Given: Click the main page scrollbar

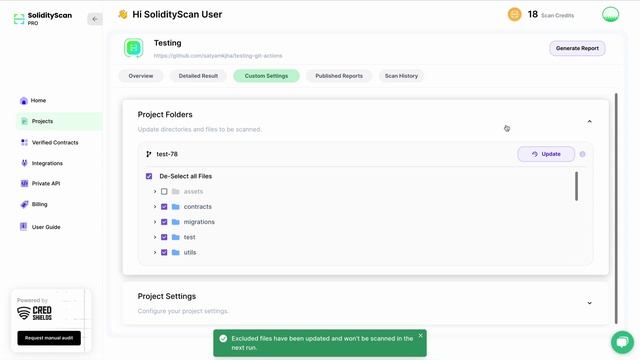Looking at the screenshot, I should pos(616,208).
